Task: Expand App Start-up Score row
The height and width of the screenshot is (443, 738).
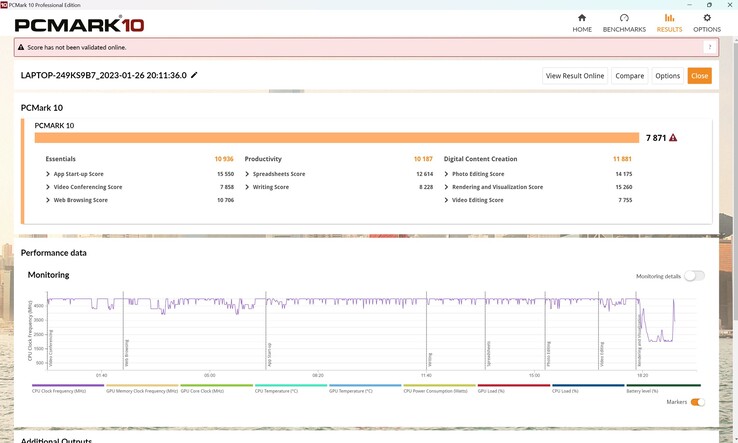Action: point(48,174)
